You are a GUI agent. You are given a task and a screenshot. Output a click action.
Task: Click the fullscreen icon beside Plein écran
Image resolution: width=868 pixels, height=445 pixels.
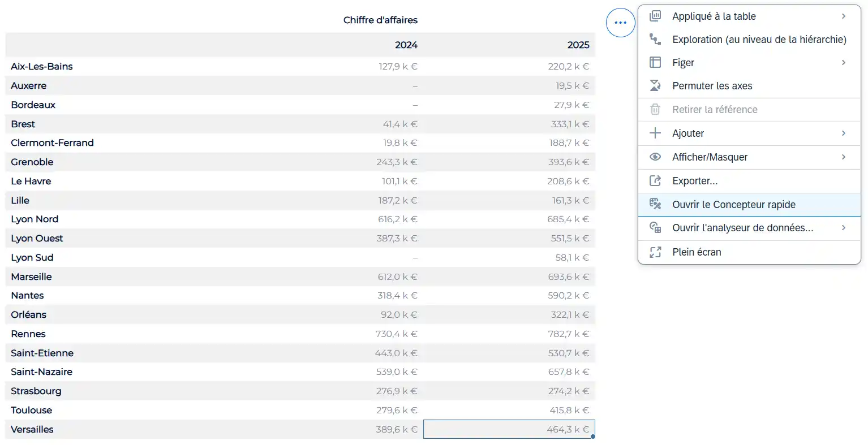(655, 252)
